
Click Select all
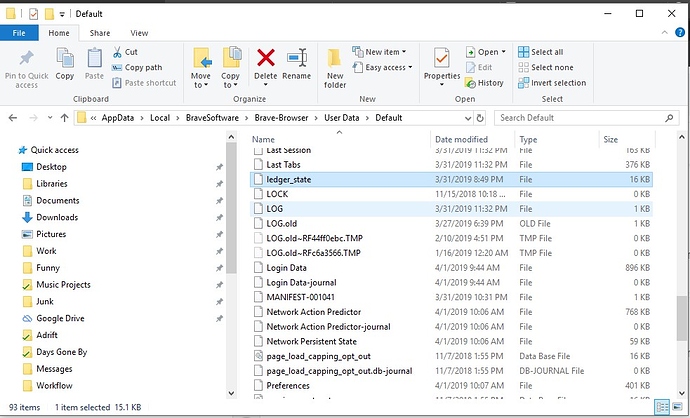pos(540,52)
